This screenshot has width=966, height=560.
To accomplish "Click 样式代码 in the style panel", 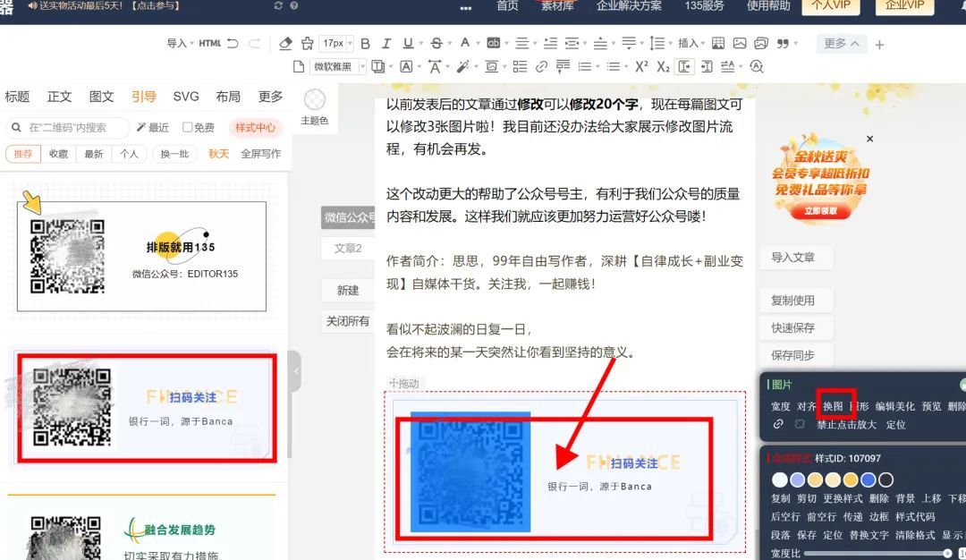I will [x=915, y=516].
